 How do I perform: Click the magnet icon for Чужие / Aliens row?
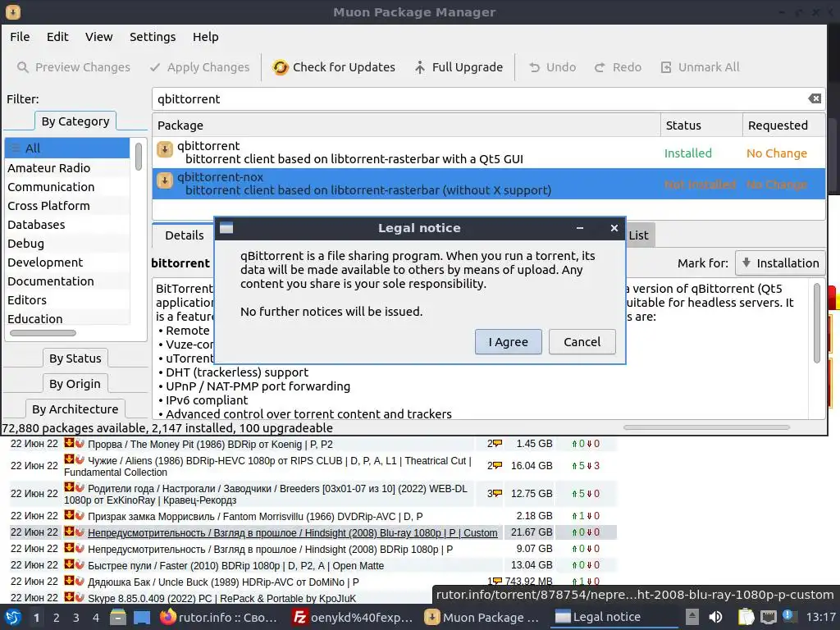click(x=80, y=459)
